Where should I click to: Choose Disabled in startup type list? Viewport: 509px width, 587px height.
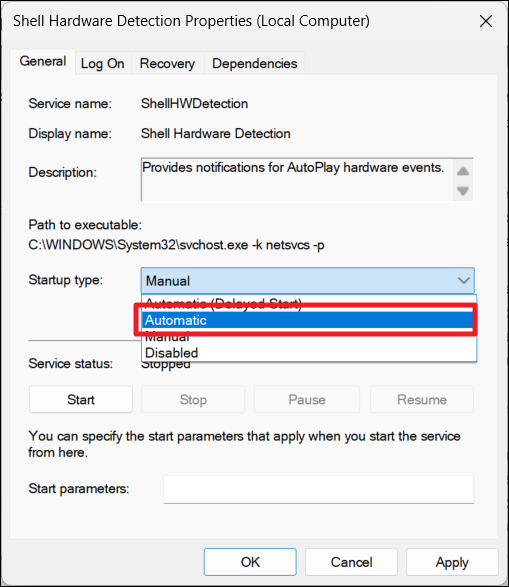click(x=309, y=353)
